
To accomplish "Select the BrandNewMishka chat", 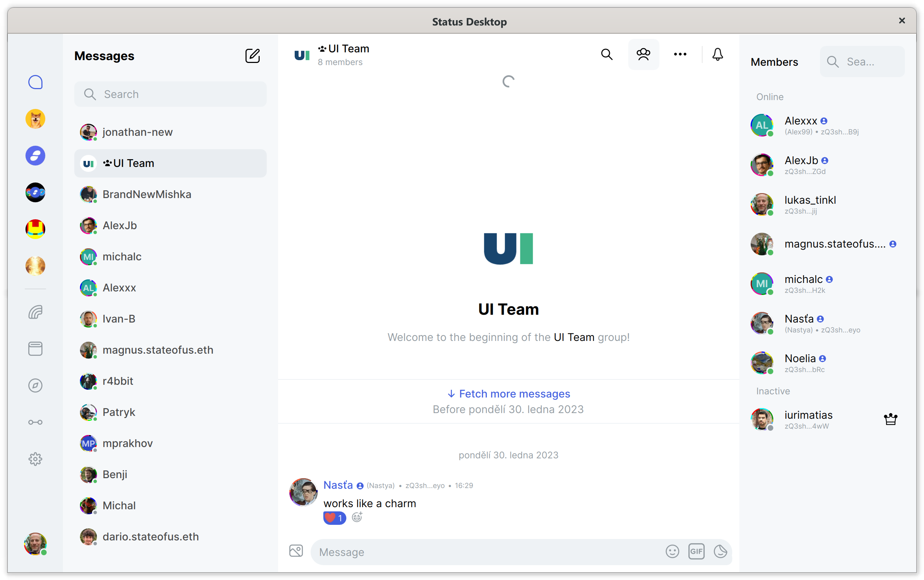I will [x=146, y=194].
